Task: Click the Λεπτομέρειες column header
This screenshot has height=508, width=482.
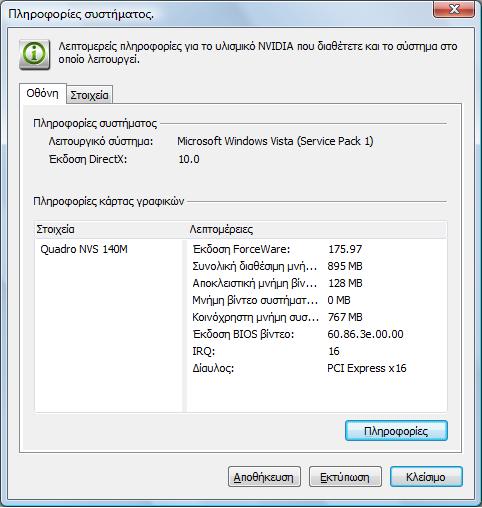Action: 316,229
